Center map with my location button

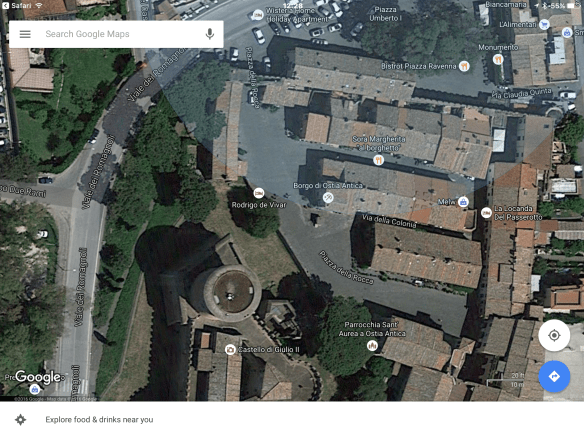(x=554, y=335)
